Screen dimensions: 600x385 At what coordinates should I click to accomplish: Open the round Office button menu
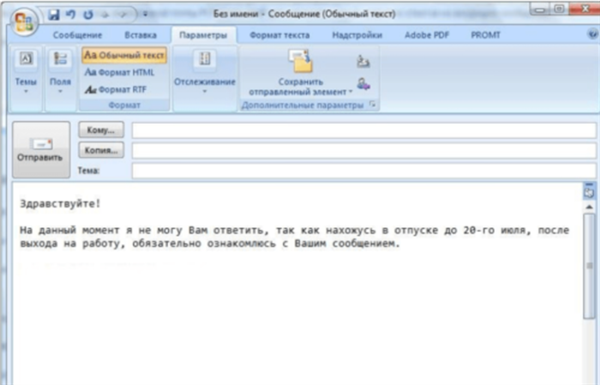[24, 21]
